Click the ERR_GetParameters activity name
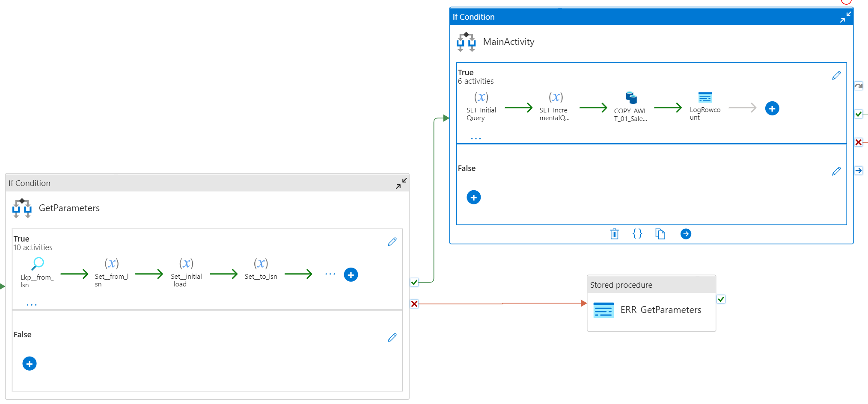This screenshot has height=404, width=868. pos(661,310)
